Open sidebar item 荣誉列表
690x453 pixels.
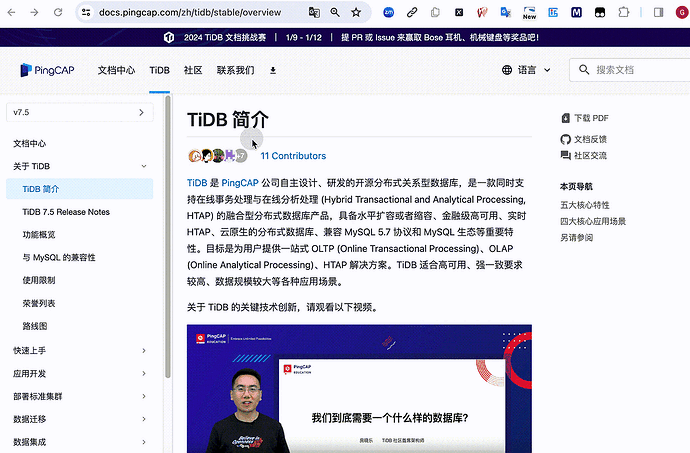[x=39, y=303]
